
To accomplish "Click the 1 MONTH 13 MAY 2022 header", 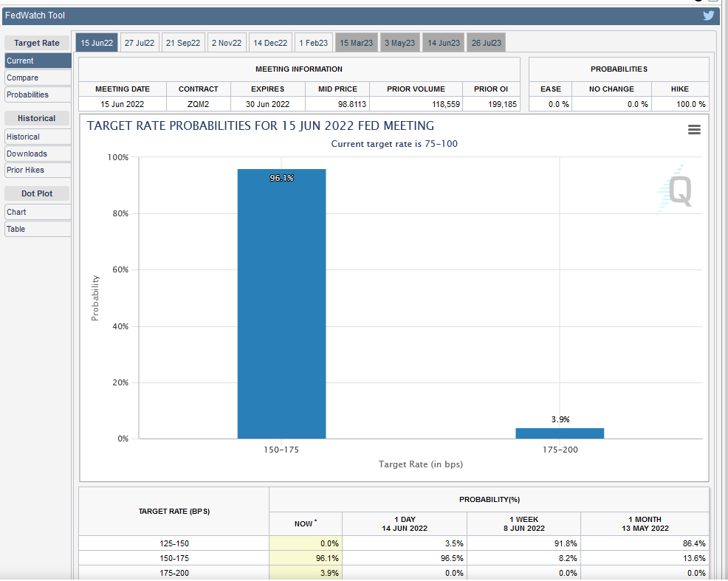I will (645, 523).
